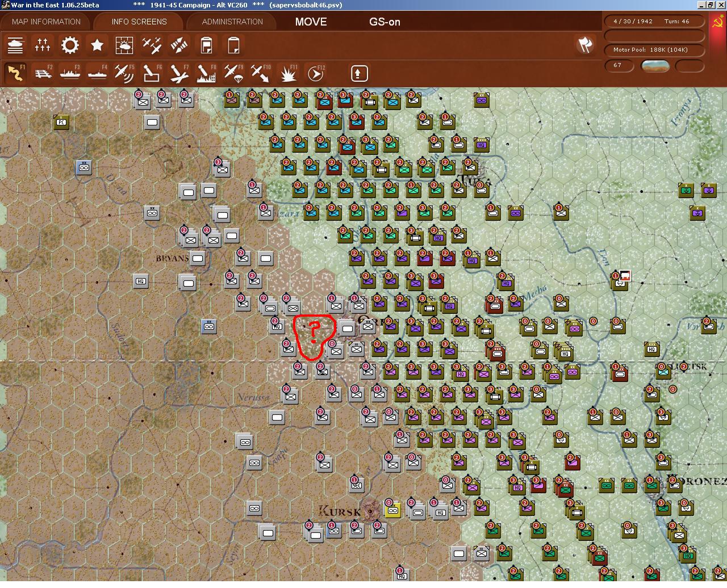Select the F2 rail move mode

(43, 73)
